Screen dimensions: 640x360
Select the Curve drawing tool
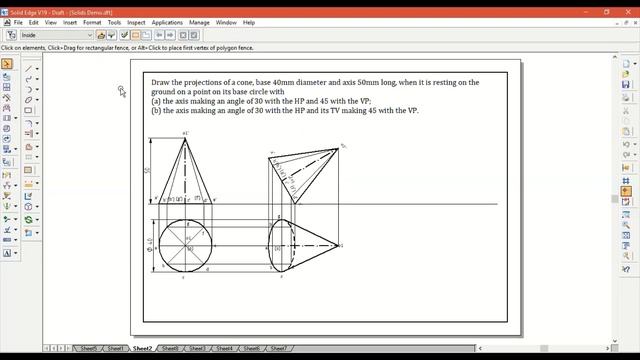[28, 79]
